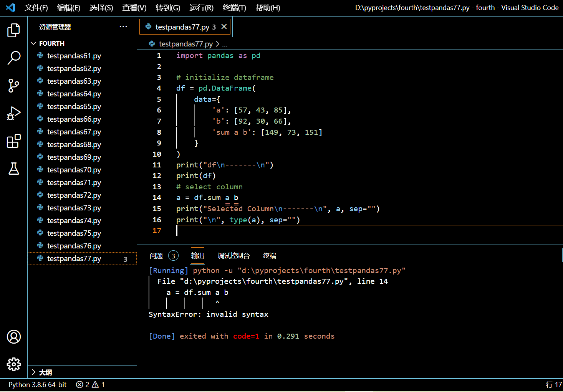Open testpandas67.py in explorer

[x=82, y=132]
